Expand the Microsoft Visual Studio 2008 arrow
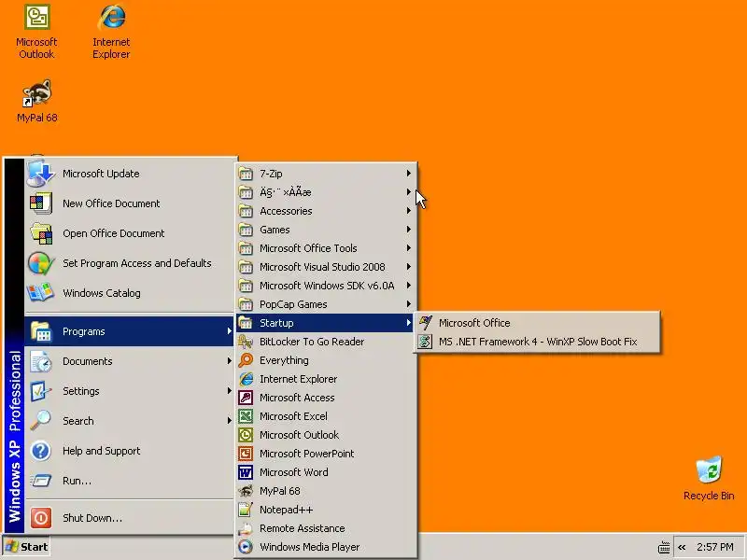Screen dimensions: 747x560 tap(409, 267)
